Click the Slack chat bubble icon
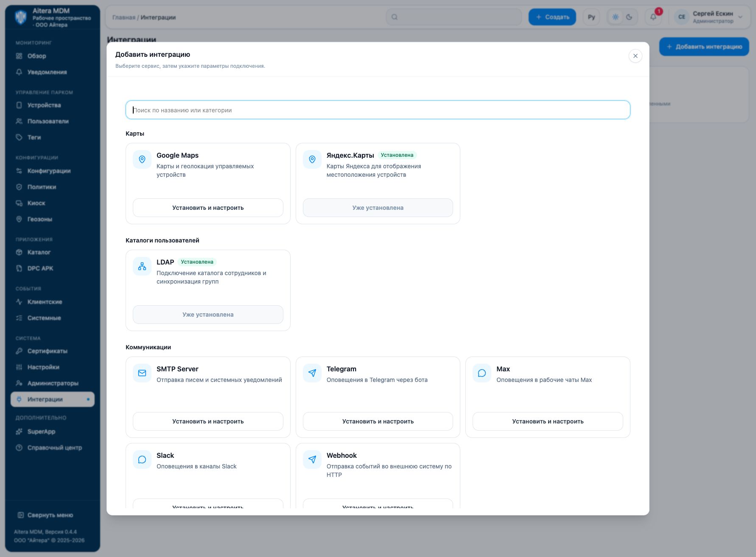The image size is (756, 557). coord(142,460)
